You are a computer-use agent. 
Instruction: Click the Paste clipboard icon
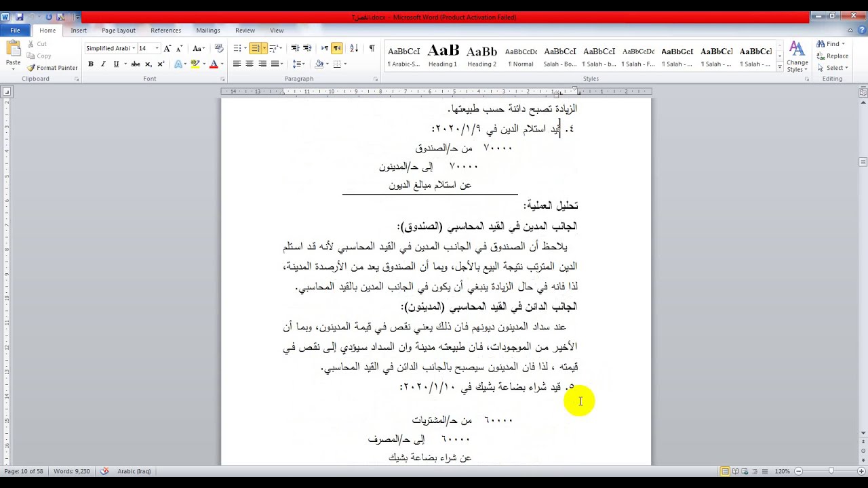pyautogui.click(x=13, y=49)
